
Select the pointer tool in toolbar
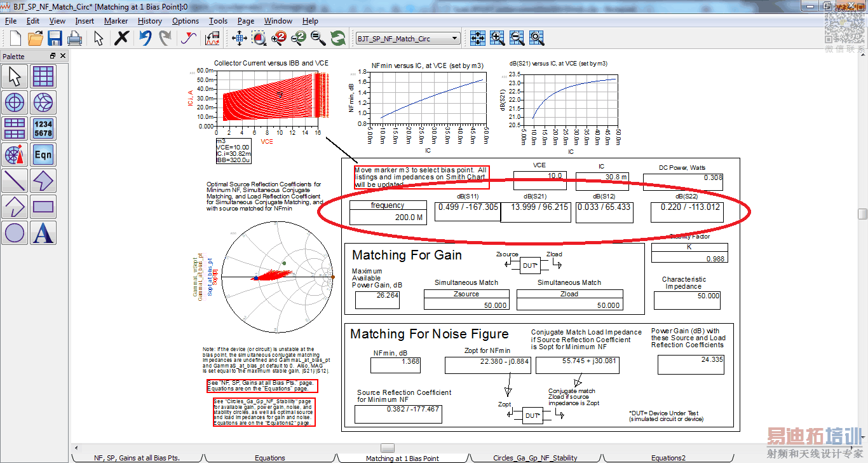[98, 38]
